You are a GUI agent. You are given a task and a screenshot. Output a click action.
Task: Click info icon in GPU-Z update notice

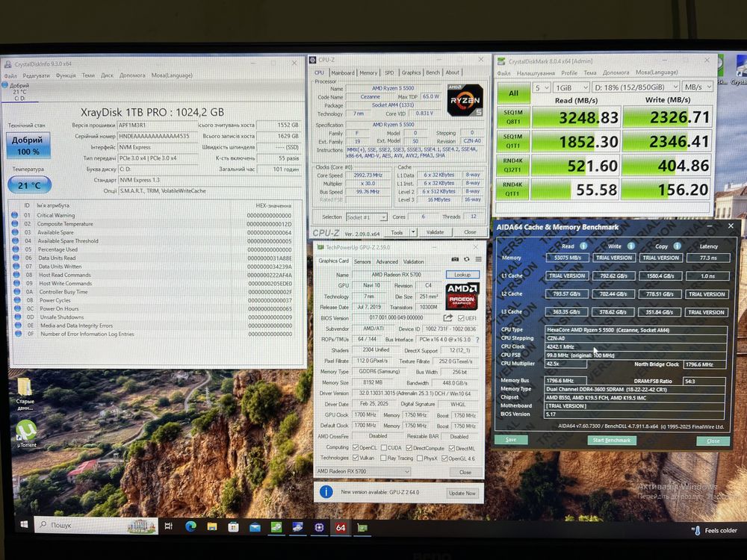click(326, 491)
